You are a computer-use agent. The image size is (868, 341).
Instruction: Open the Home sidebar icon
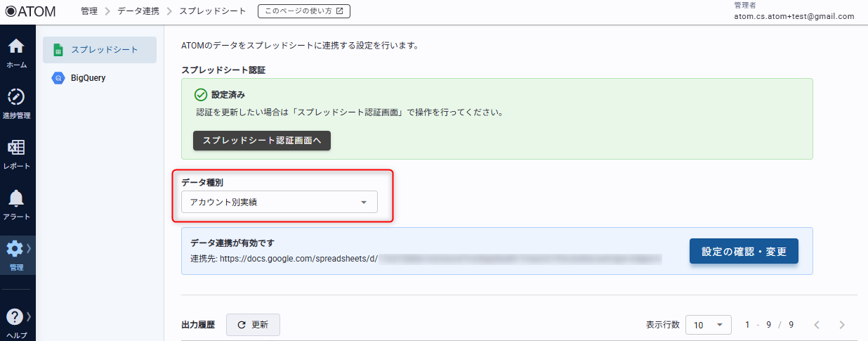(x=16, y=47)
